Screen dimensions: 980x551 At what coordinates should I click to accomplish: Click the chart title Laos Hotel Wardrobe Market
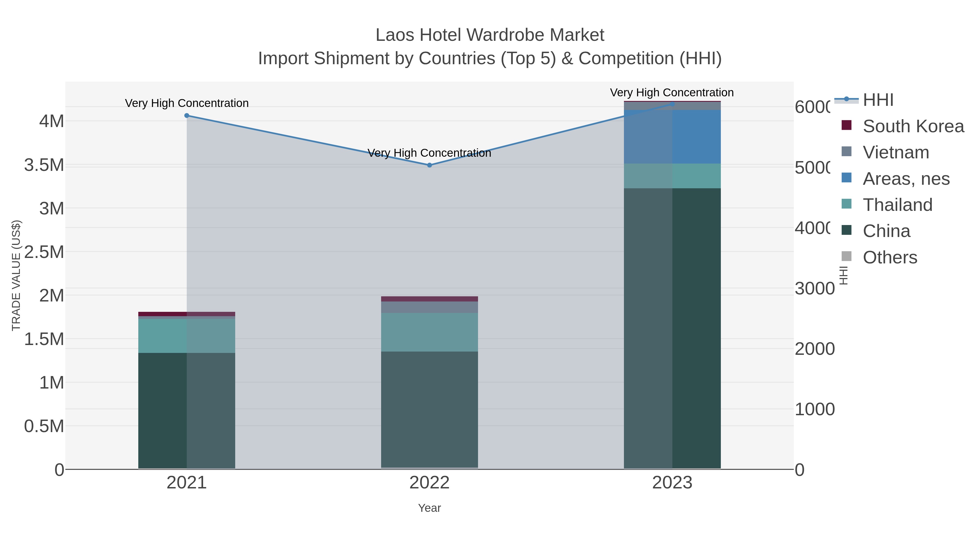tap(490, 35)
